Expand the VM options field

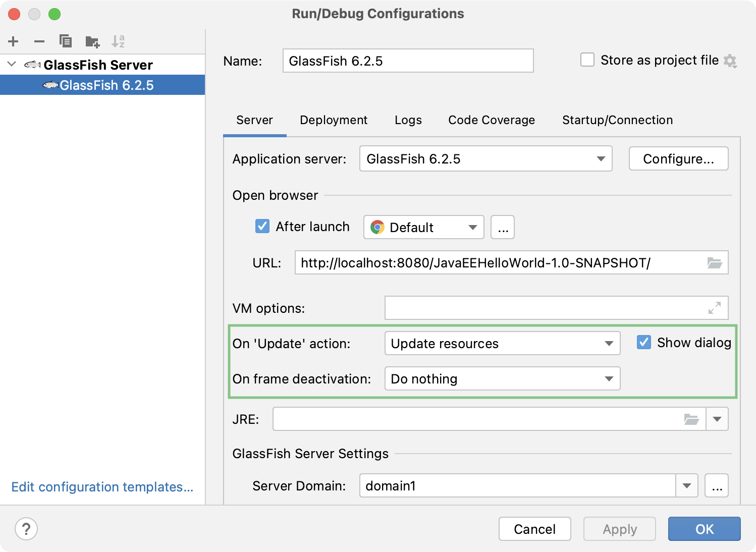click(715, 308)
